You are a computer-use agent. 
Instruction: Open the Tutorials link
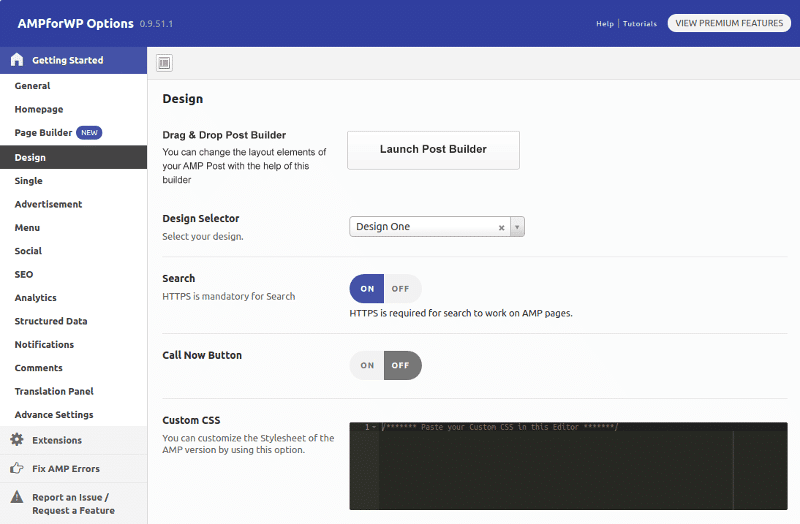(x=640, y=23)
